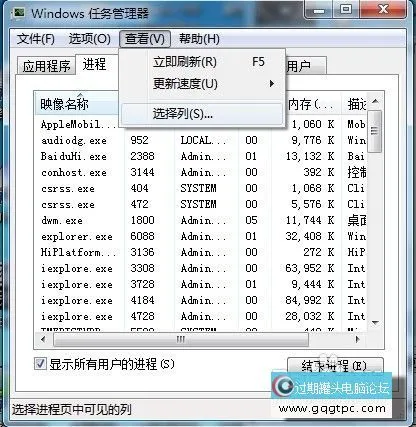Minimize the Task Manager window

coord(319,10)
